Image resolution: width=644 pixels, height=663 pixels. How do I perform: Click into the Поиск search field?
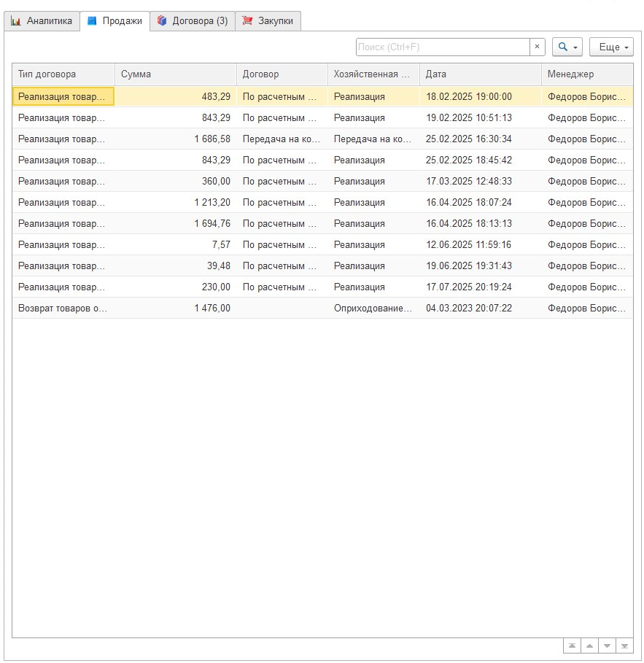click(x=442, y=47)
